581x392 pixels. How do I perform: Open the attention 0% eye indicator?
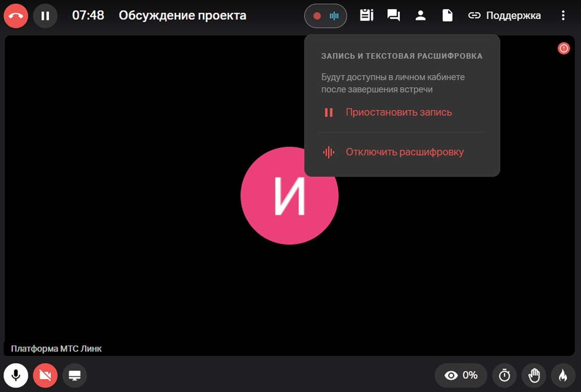coord(461,375)
